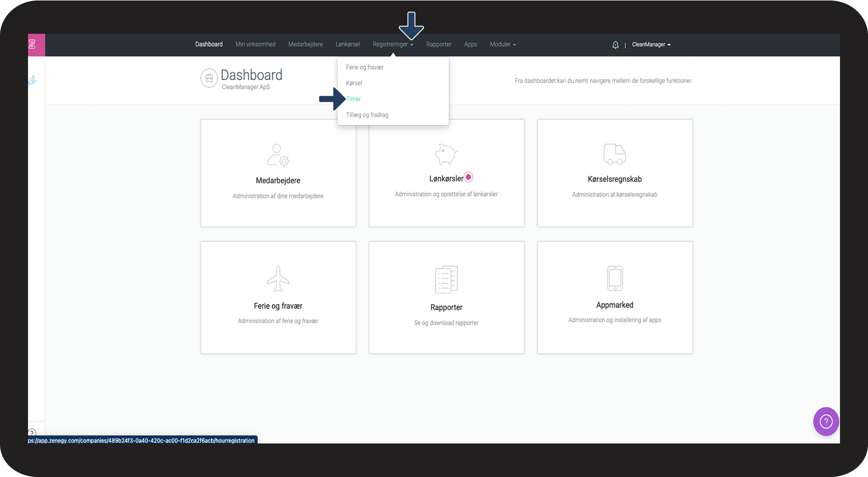868x477 pixels.
Task: Open the Ferie og fravær card title
Action: (x=278, y=306)
